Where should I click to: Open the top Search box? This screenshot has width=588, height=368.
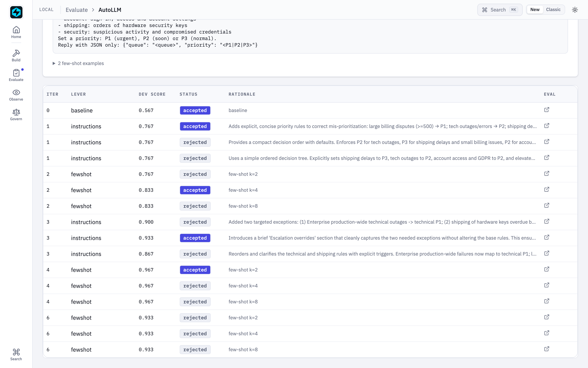[500, 10]
